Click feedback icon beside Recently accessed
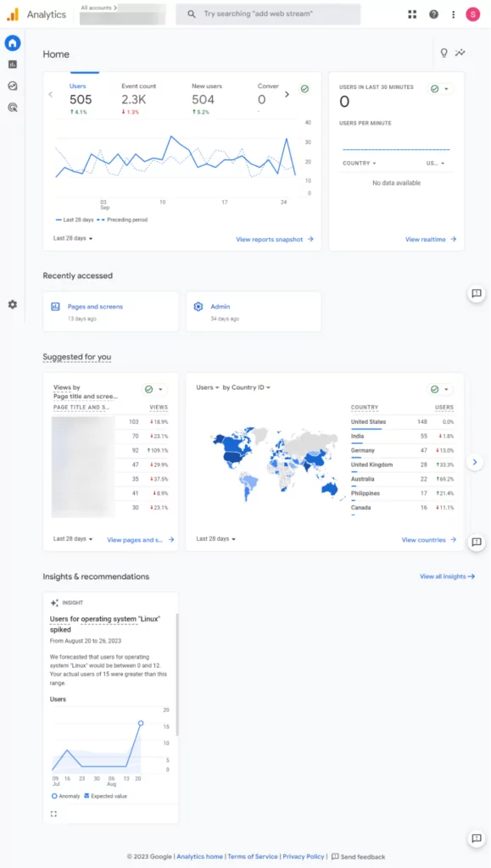 [x=476, y=294]
